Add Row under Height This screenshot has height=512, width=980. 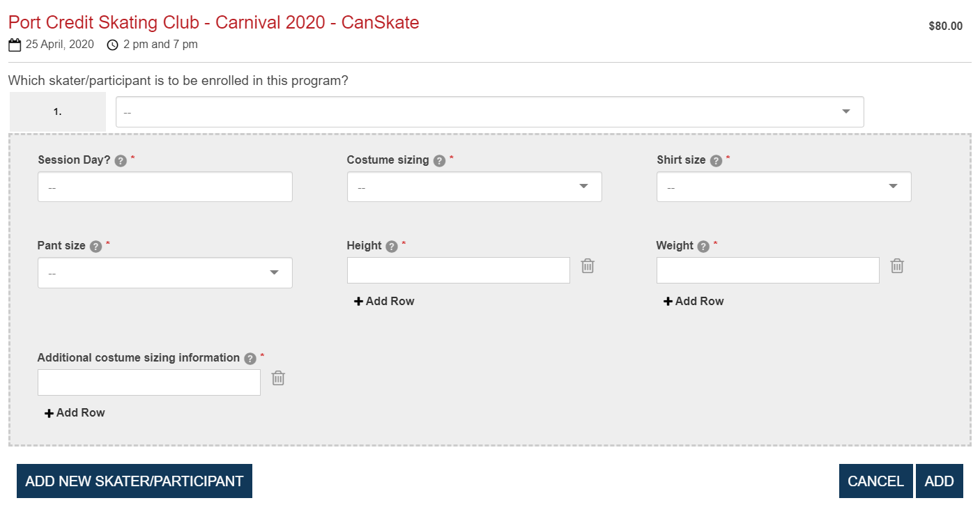[384, 301]
